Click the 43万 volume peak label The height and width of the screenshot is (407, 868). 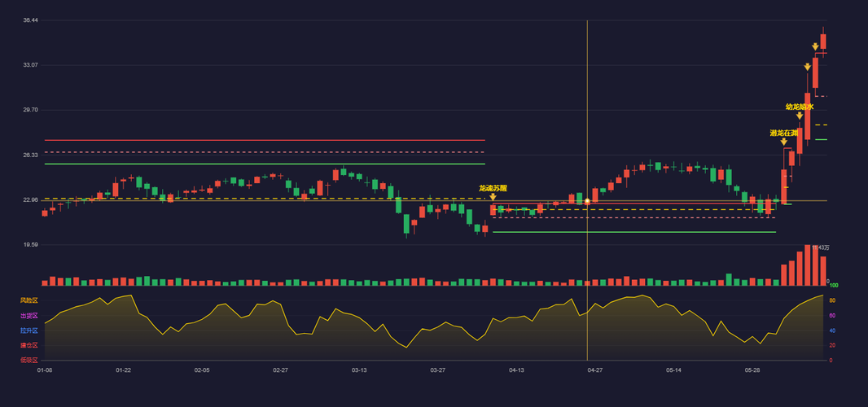(822, 247)
